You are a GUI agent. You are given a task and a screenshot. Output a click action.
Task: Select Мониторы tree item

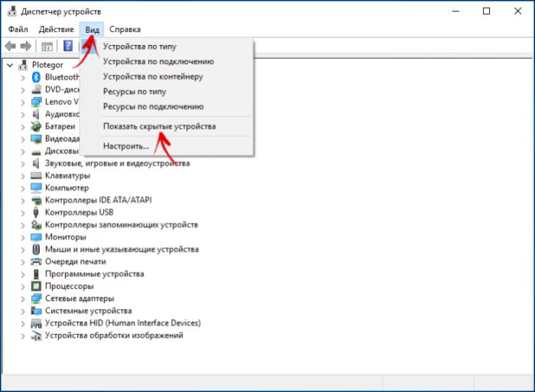tap(66, 237)
